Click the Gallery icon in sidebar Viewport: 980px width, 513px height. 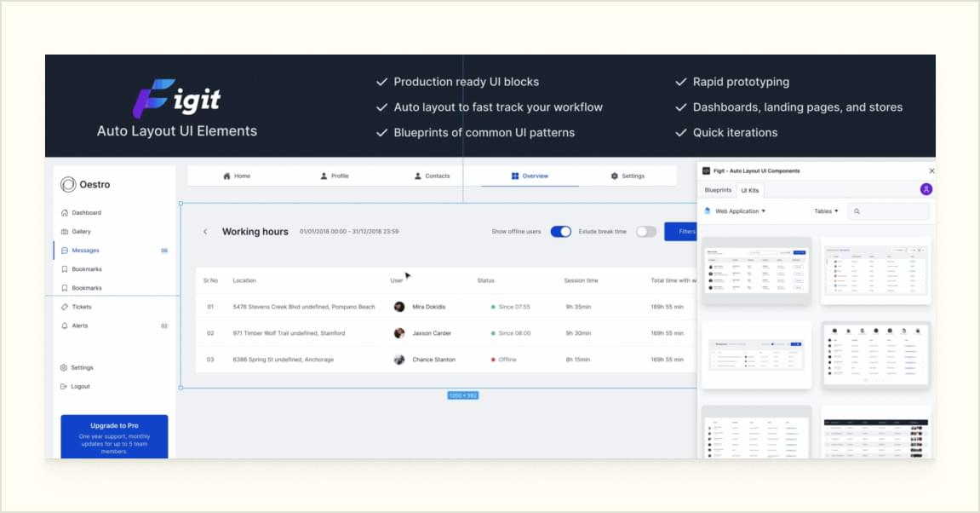pos(65,232)
